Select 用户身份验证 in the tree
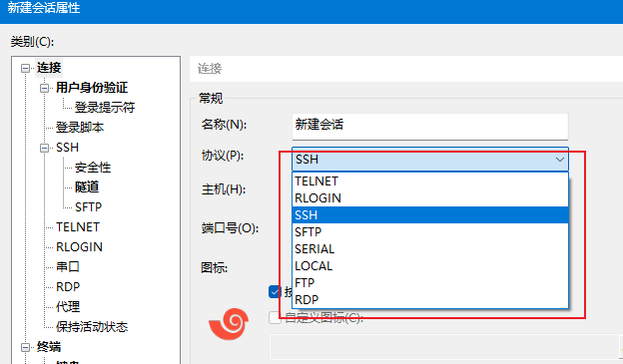The width and height of the screenshot is (623, 364). click(x=92, y=88)
